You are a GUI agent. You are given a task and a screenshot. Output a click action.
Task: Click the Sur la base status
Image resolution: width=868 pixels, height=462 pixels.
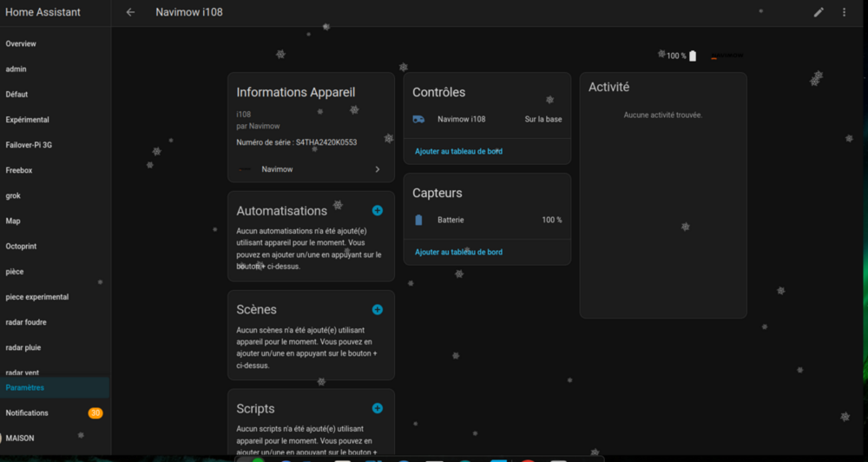click(543, 119)
